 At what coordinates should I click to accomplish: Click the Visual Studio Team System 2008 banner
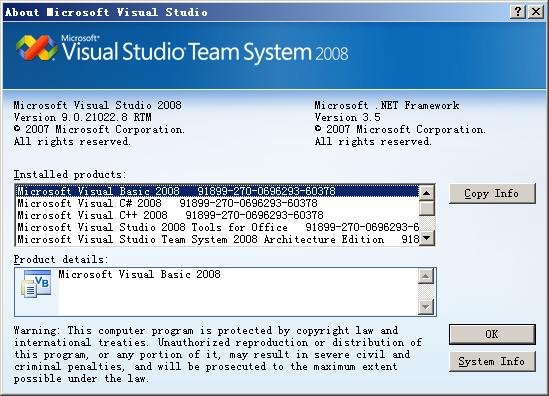point(274,55)
